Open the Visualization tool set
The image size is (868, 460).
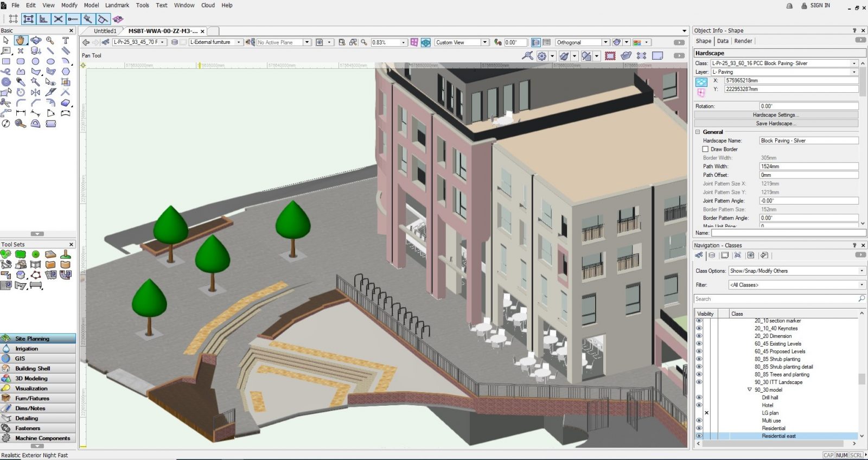[31, 388]
